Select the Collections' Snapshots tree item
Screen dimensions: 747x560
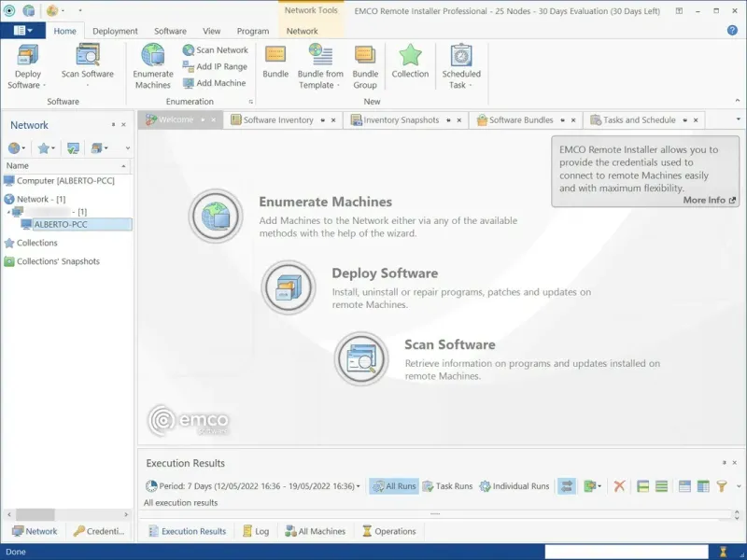click(52, 261)
